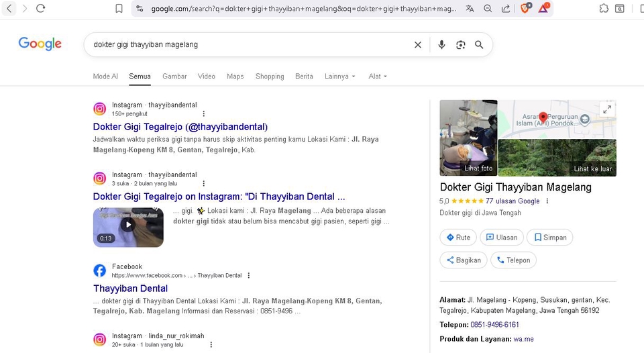This screenshot has width=644, height=353.
Task: Open more options for Facebook result
Action: tap(249, 275)
